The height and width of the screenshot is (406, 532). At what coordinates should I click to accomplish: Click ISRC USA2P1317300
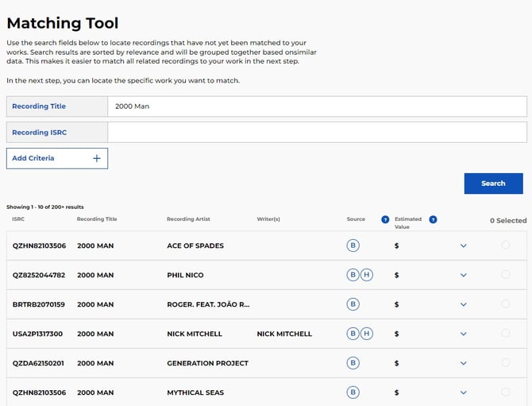pos(37,334)
